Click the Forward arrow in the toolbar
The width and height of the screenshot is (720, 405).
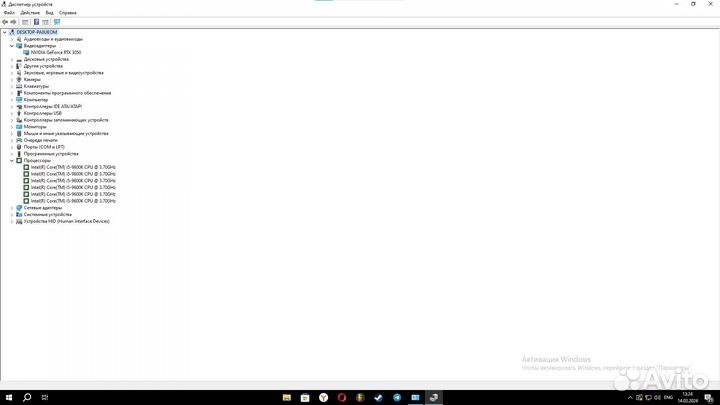pyautogui.click(x=13, y=22)
